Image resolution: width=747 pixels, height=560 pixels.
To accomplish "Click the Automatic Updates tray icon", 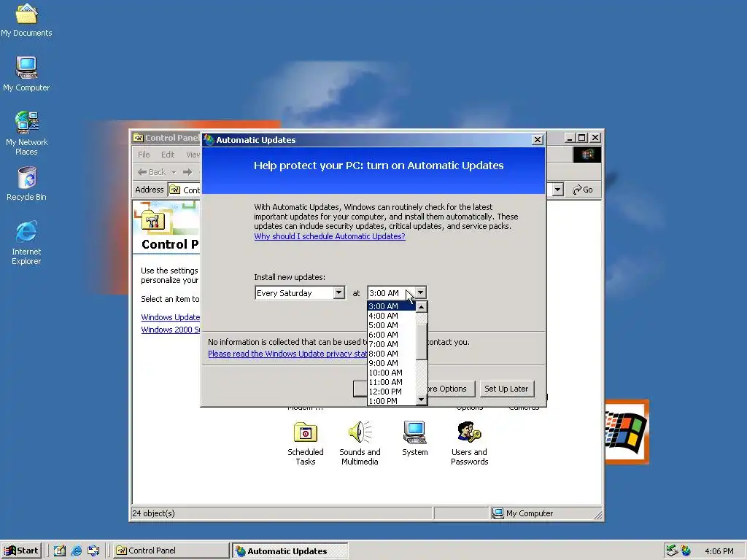I will tap(686, 551).
